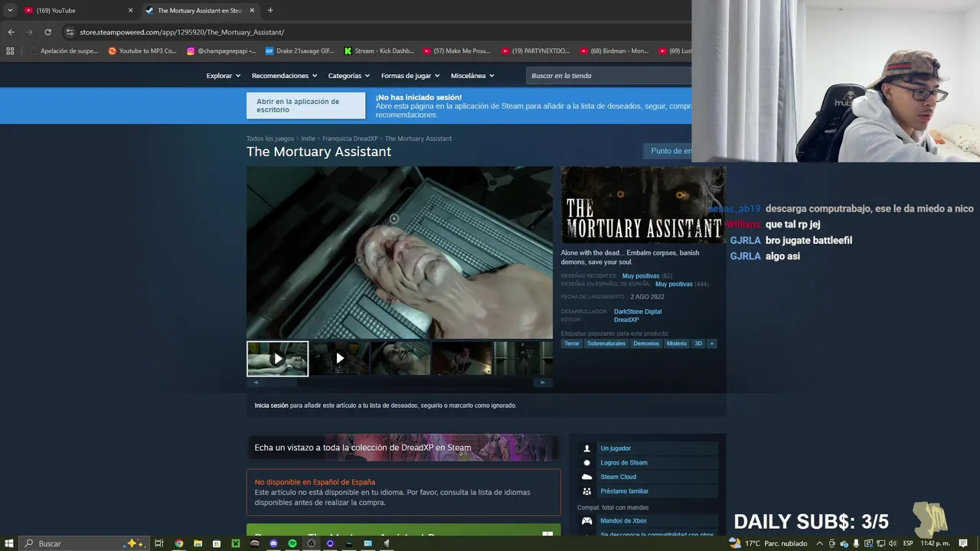Open Franquicia DreadXP breadcrumb
980x551 pixels.
click(x=350, y=139)
